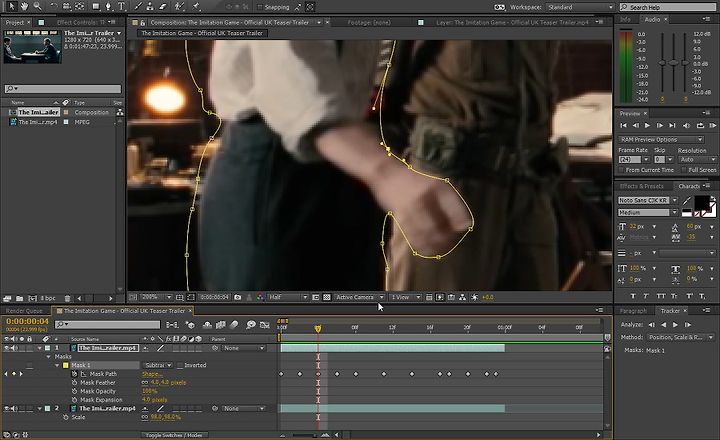720x440 pixels.
Task: Enable the Snapping checkbox
Action: (259, 7)
